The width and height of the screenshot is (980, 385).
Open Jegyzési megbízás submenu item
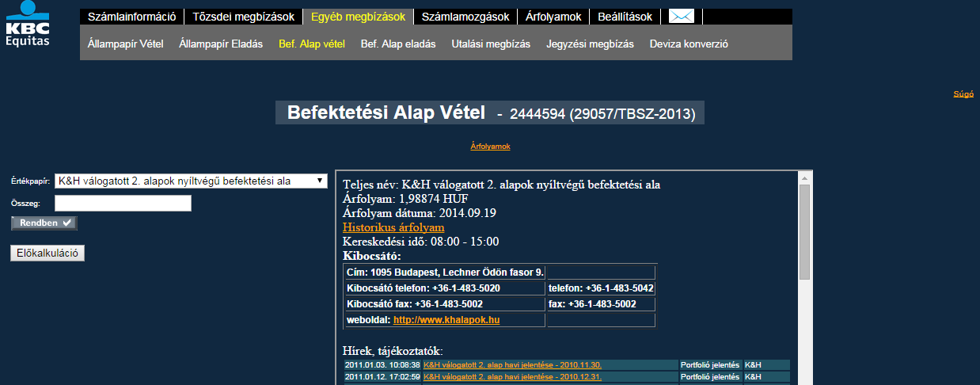click(590, 44)
